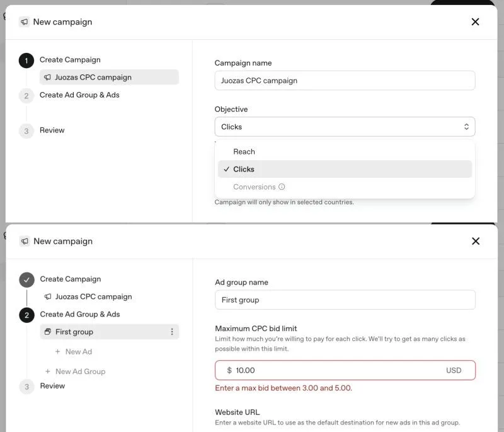
Task: Click the completed checkmark circle for Create Campaign
Action: click(26, 280)
